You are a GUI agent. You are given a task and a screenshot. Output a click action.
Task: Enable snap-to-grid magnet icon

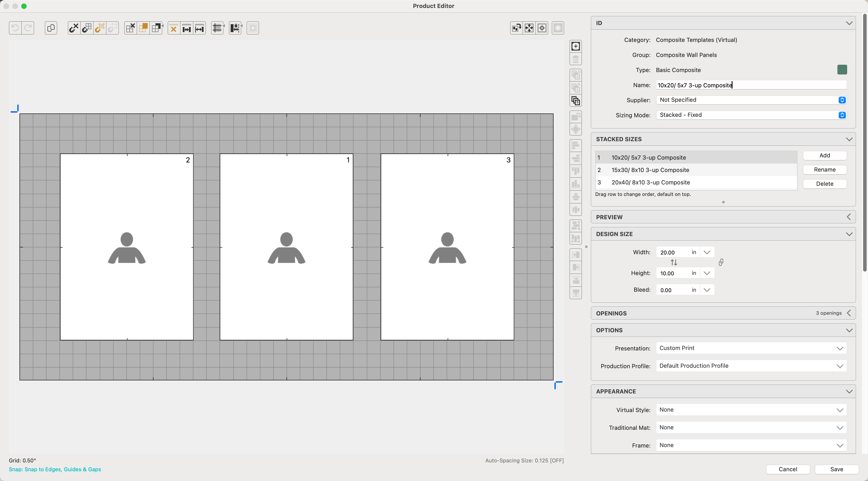(x=87, y=28)
